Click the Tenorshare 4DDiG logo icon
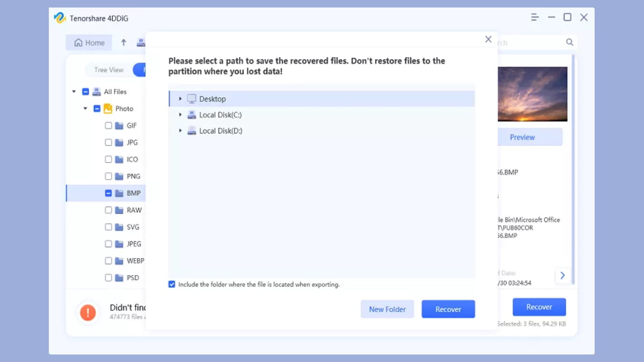 60,18
